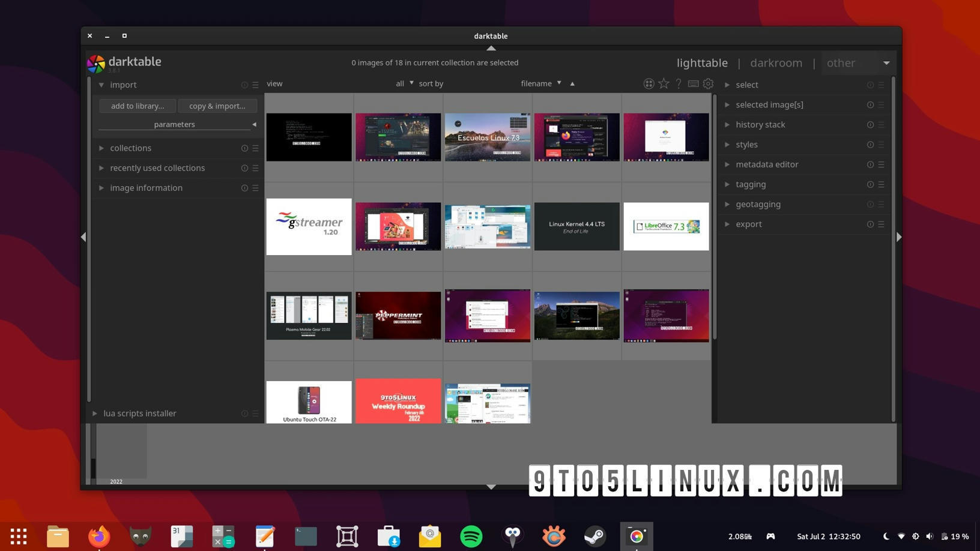This screenshot has height=551, width=980.
Task: Click reset icon of collections module
Action: (x=244, y=148)
